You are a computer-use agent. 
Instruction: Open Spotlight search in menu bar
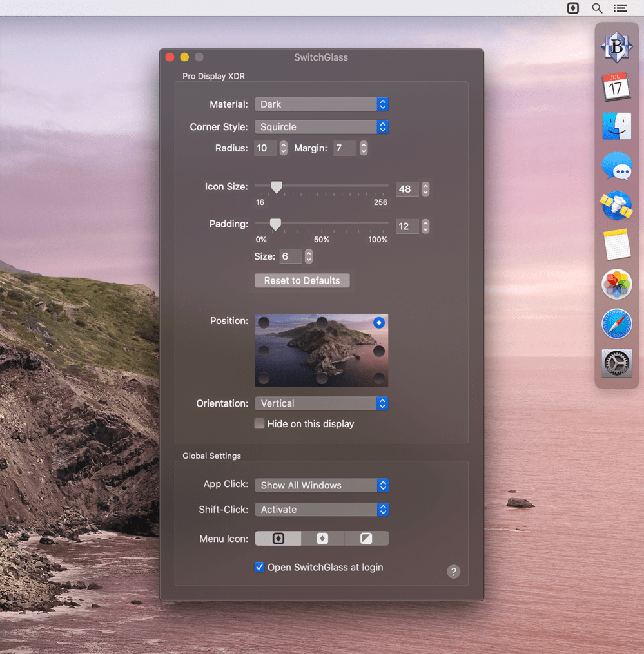(x=597, y=8)
